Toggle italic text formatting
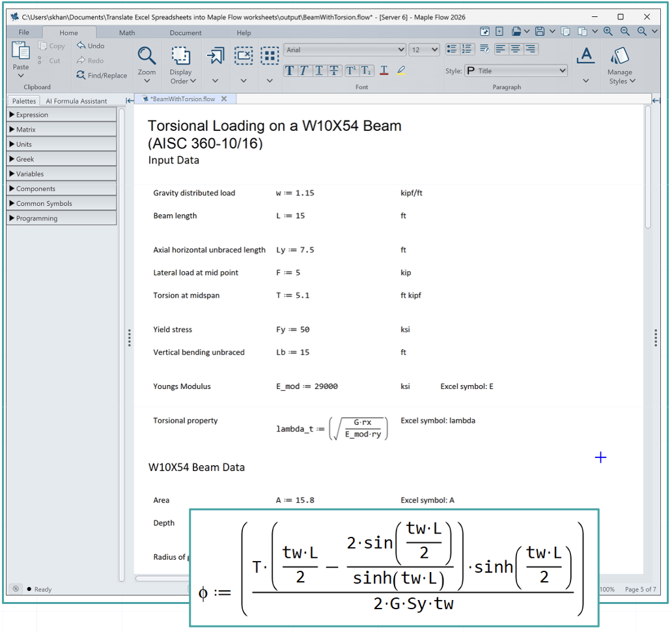 pyautogui.click(x=304, y=70)
